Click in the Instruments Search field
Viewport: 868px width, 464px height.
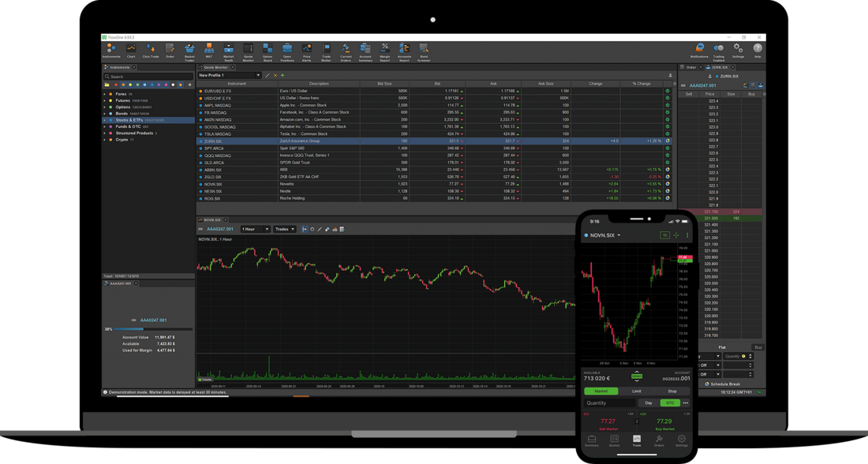coord(148,77)
